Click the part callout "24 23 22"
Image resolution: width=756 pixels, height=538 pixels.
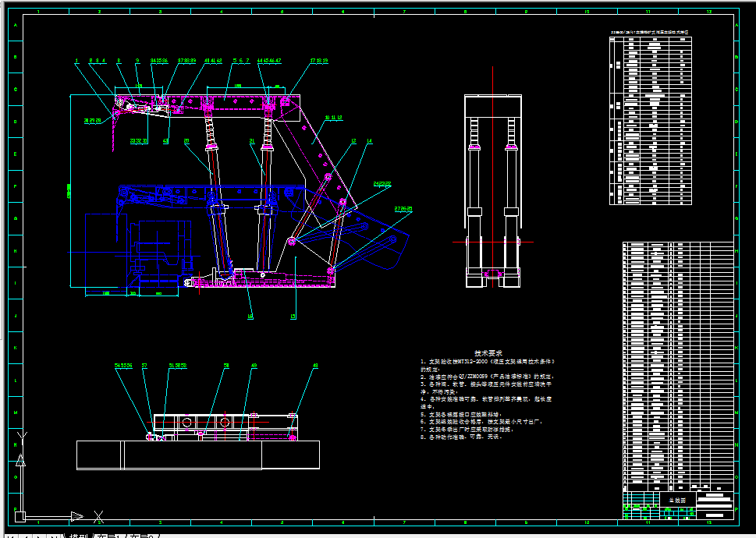(x=382, y=183)
